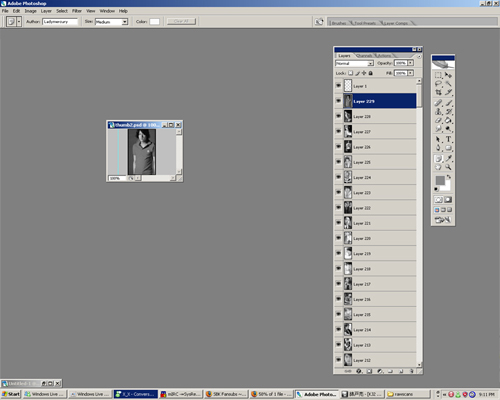Enable the lock all padlock option
Screen dimensions: 500x400
(x=370, y=73)
